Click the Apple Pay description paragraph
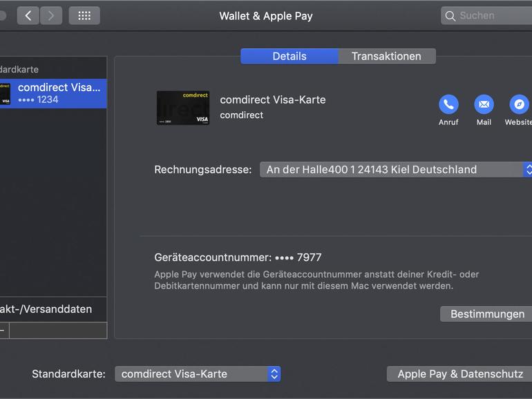Viewport: 532px width, 399px height. tap(316, 280)
